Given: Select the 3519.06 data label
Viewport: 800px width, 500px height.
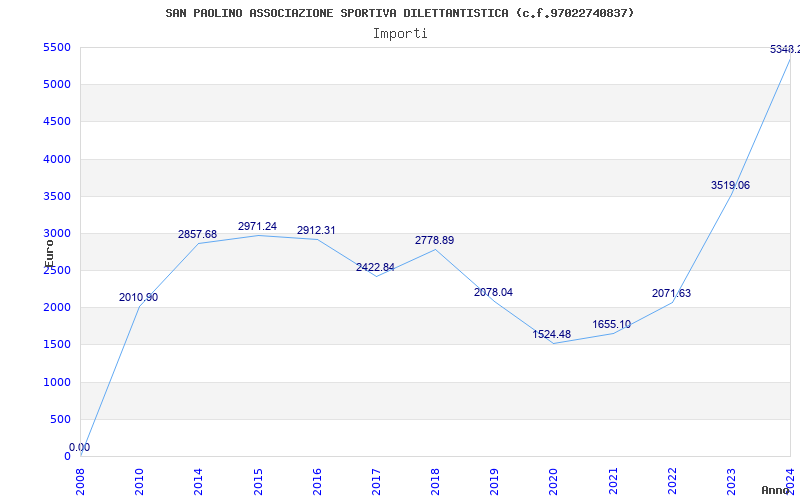Looking at the screenshot, I should pyautogui.click(x=731, y=186).
